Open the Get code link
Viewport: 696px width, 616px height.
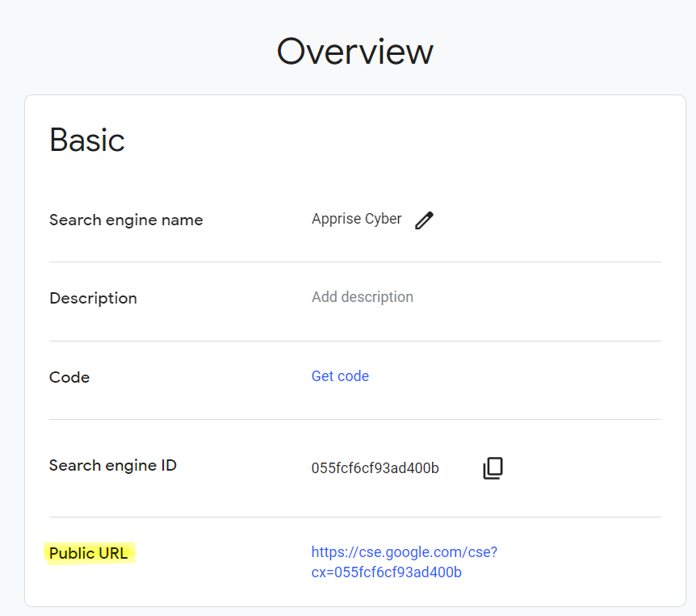[340, 376]
